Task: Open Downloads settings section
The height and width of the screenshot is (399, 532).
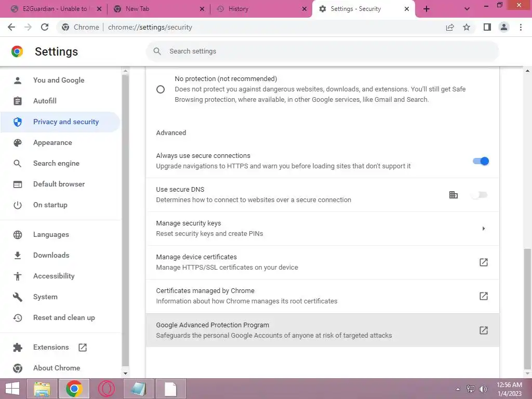Action: pyautogui.click(x=60, y=256)
